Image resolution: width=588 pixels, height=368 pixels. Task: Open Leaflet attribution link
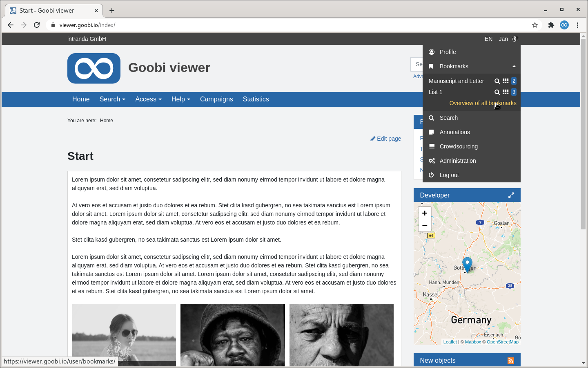(450, 342)
